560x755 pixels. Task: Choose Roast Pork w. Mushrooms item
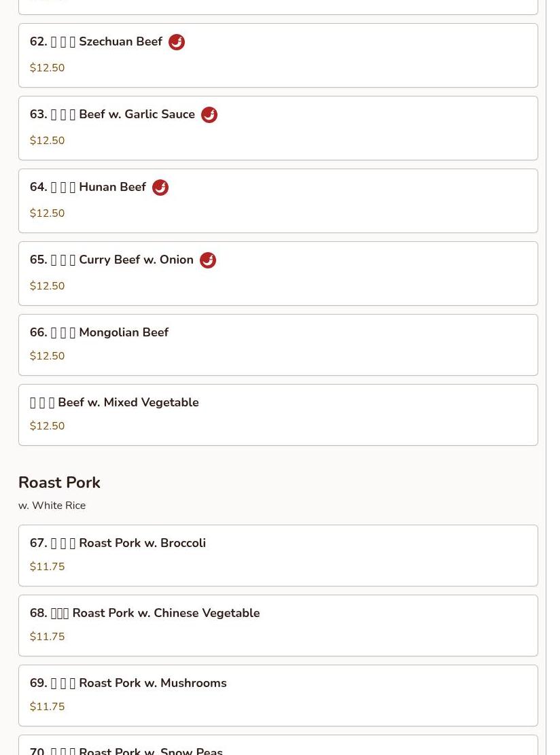click(x=278, y=696)
